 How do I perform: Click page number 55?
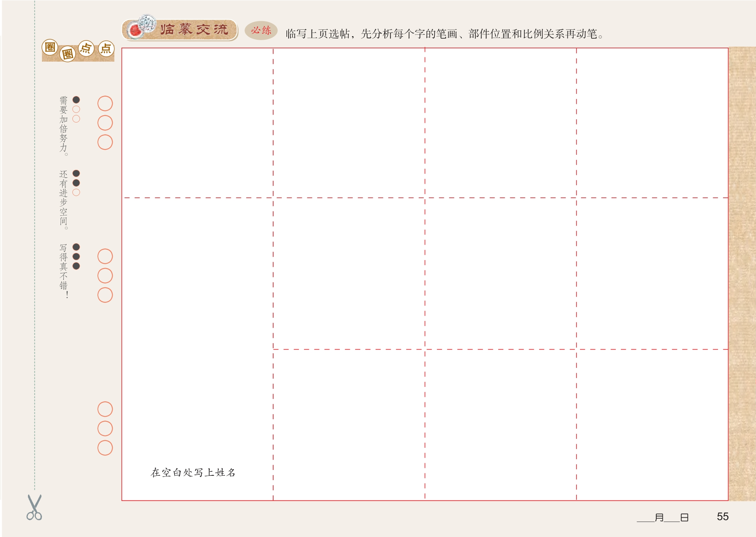tap(722, 517)
